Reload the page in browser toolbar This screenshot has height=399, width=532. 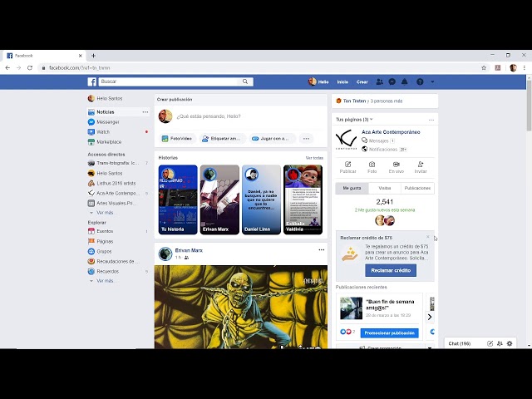coord(30,68)
